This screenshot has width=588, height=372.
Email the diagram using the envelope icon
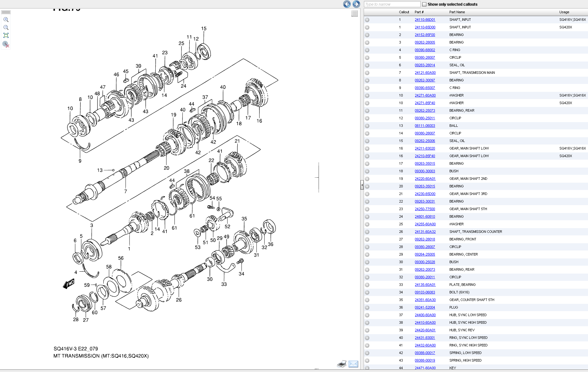pyautogui.click(x=353, y=364)
